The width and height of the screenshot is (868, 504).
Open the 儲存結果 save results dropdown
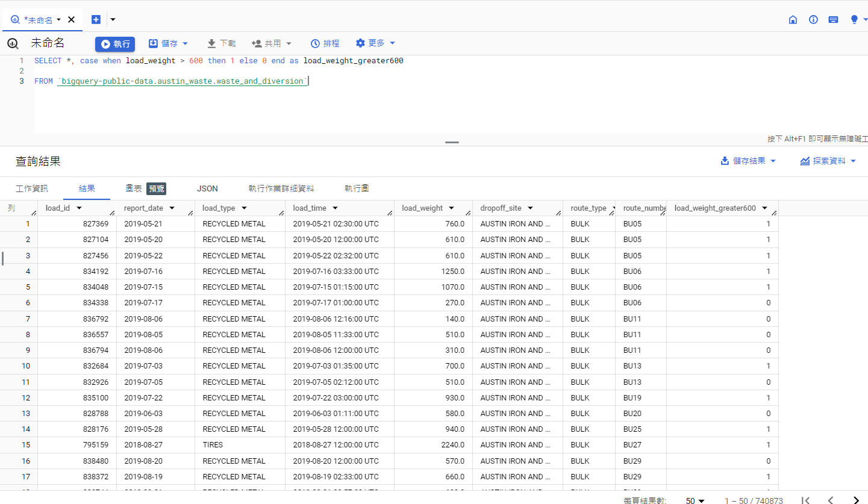[x=748, y=161]
